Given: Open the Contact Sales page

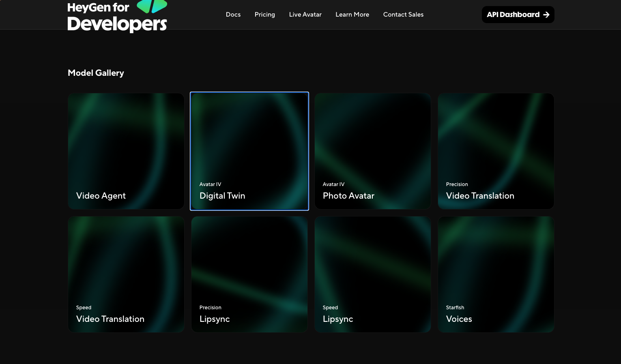Looking at the screenshot, I should [x=403, y=15].
